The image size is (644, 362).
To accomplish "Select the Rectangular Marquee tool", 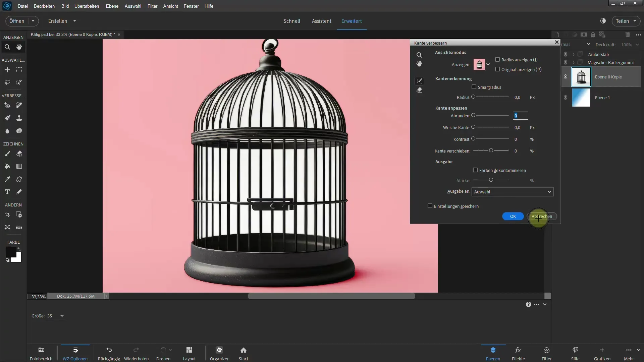I will [19, 70].
